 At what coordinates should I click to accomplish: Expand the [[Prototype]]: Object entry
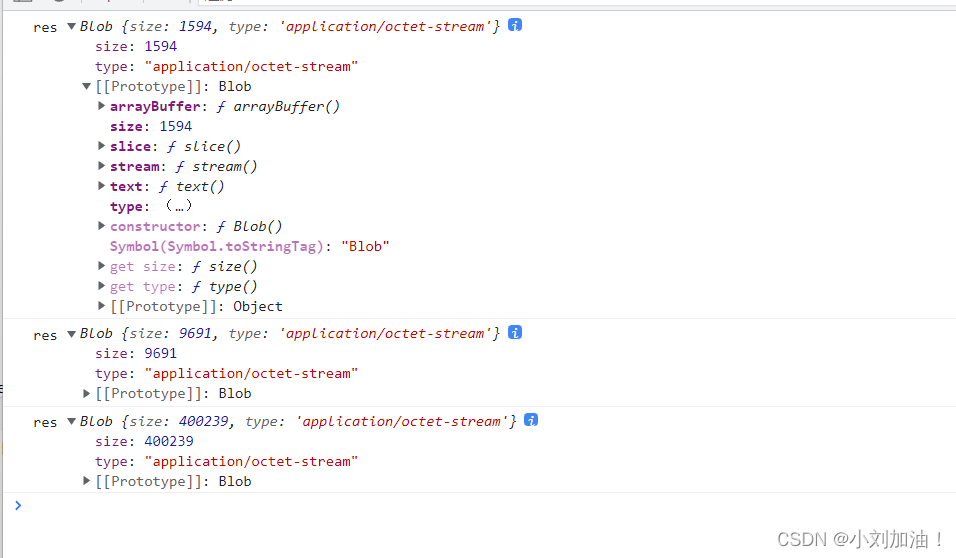[x=102, y=306]
